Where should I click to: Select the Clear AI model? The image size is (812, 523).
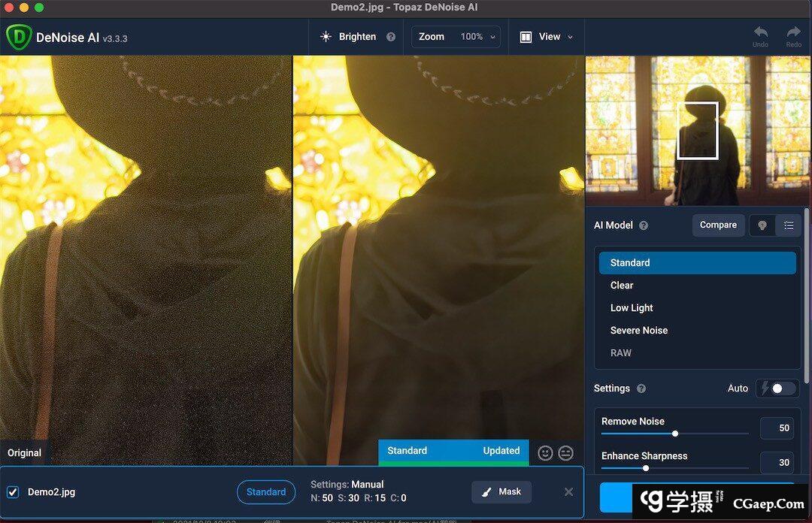coord(622,286)
